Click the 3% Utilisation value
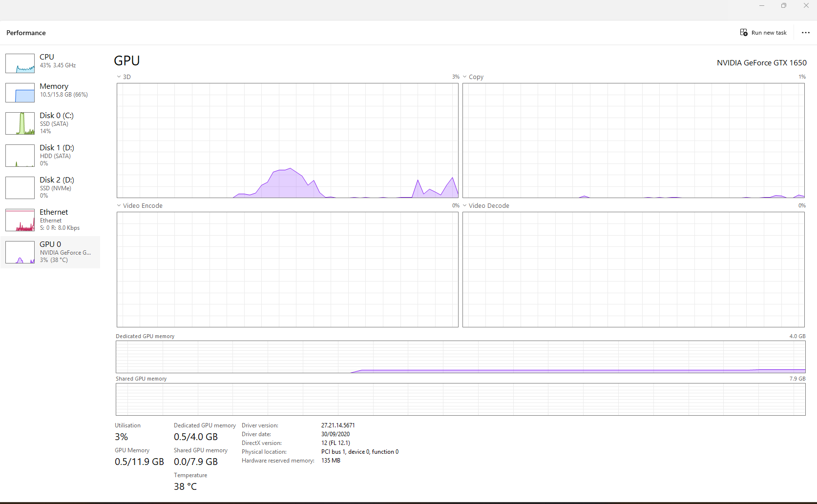817x504 pixels. (x=121, y=437)
